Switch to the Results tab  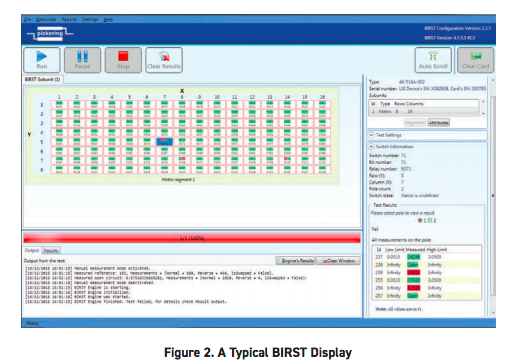(x=51, y=250)
